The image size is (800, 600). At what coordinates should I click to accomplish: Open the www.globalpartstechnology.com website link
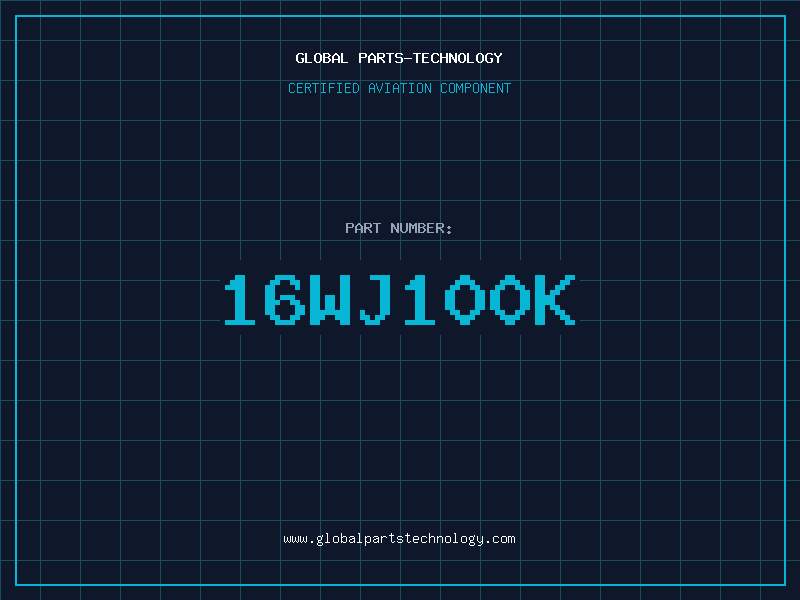coord(399,539)
